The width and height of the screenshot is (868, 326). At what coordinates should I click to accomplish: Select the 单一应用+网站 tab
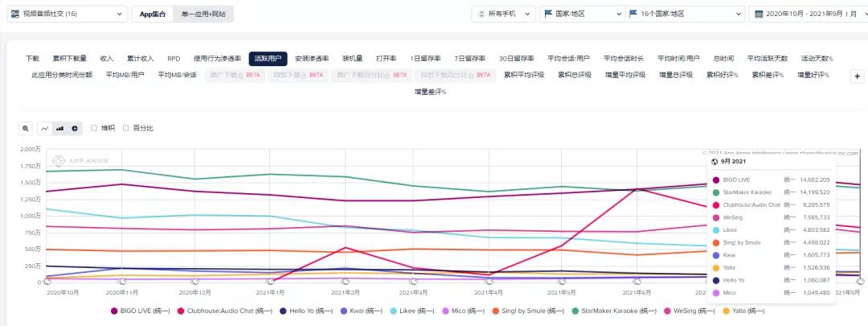203,14
